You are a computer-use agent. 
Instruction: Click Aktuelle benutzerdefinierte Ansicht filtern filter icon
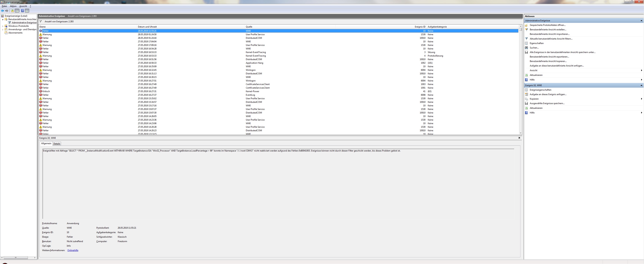pyautogui.click(x=526, y=39)
